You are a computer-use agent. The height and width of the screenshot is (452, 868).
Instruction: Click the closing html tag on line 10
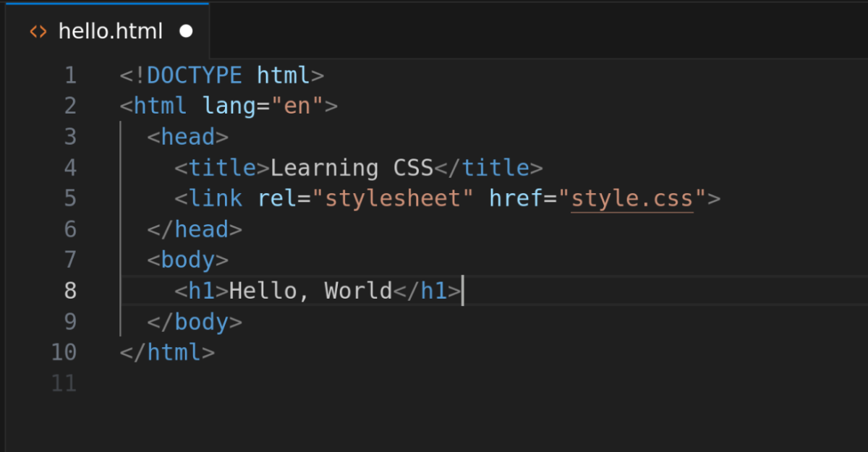point(166,351)
